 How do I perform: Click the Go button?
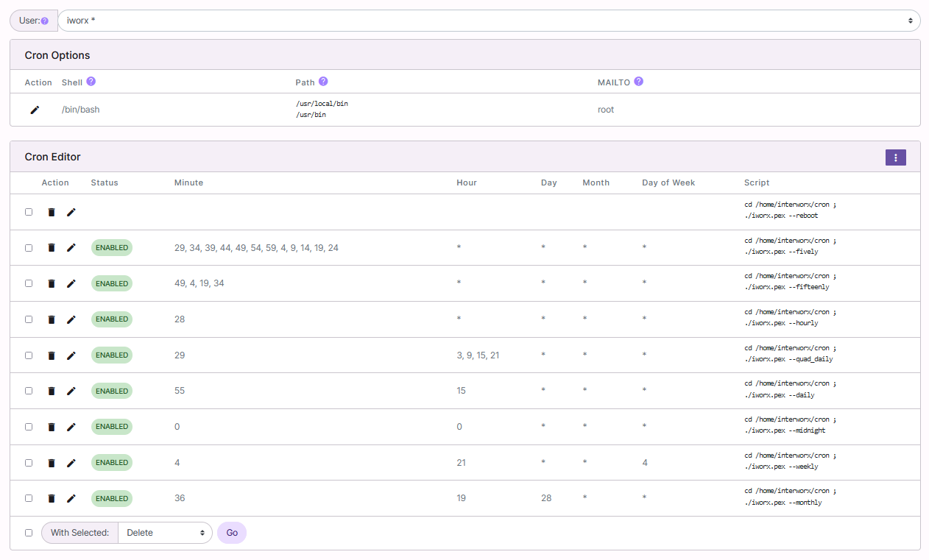(x=232, y=533)
